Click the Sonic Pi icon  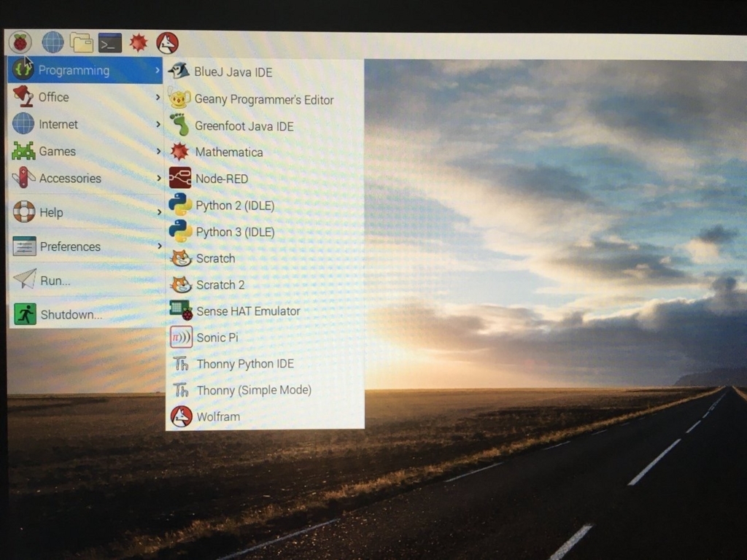[x=181, y=337]
